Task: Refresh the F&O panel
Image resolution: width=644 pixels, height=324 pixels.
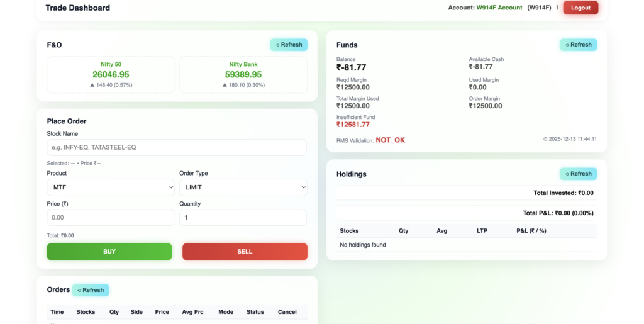Action: [289, 45]
